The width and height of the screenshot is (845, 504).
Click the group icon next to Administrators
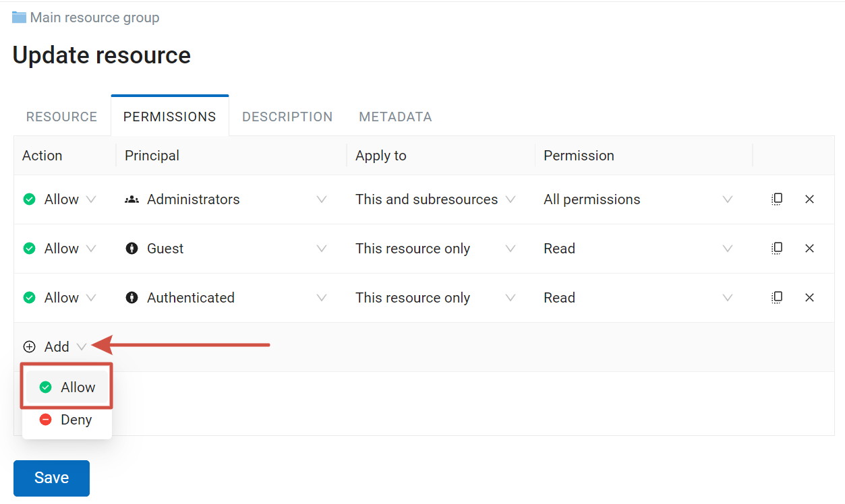132,199
